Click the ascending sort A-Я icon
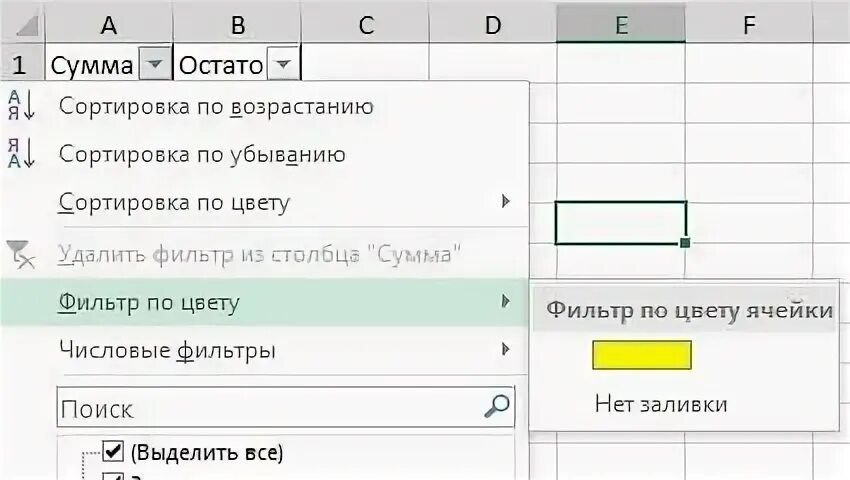 [x=21, y=105]
